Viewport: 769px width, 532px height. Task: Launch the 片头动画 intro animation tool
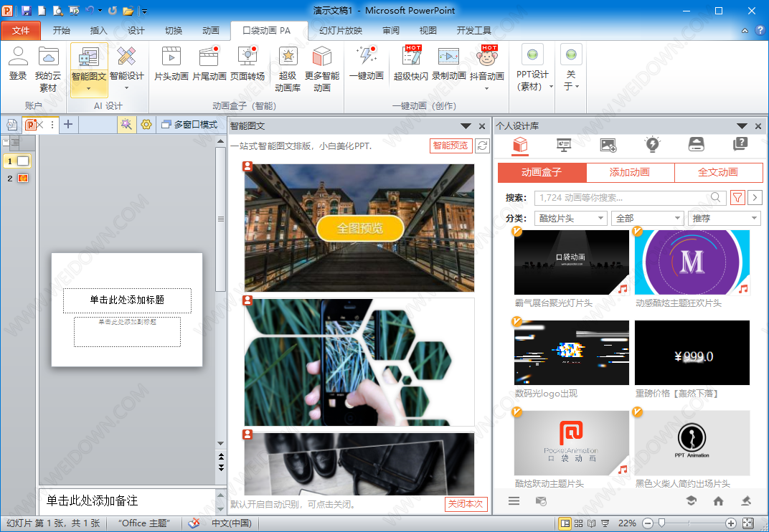coord(171,64)
